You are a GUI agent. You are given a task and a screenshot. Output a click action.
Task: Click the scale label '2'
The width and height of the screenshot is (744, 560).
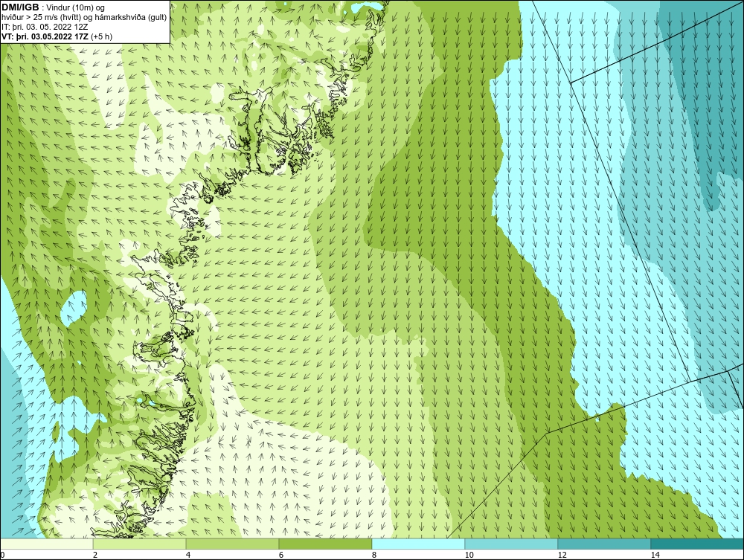pos(95,556)
